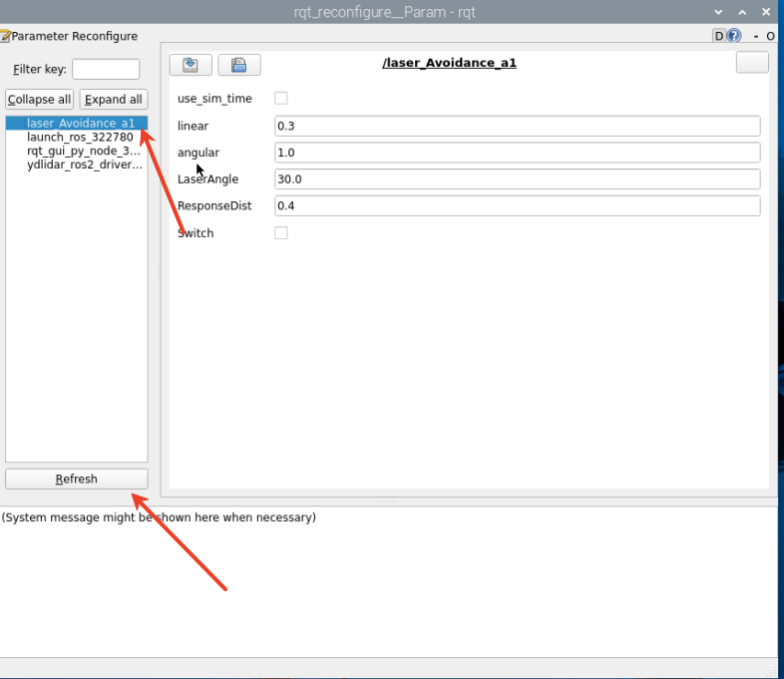Click the Refresh button
This screenshot has width=784, height=679.
[x=77, y=479]
